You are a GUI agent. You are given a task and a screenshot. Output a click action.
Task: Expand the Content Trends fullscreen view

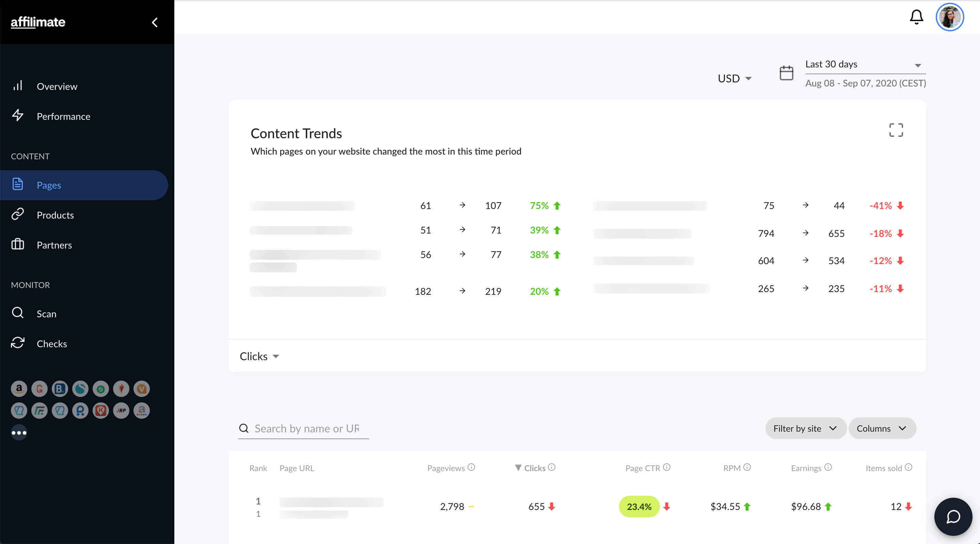click(x=896, y=131)
